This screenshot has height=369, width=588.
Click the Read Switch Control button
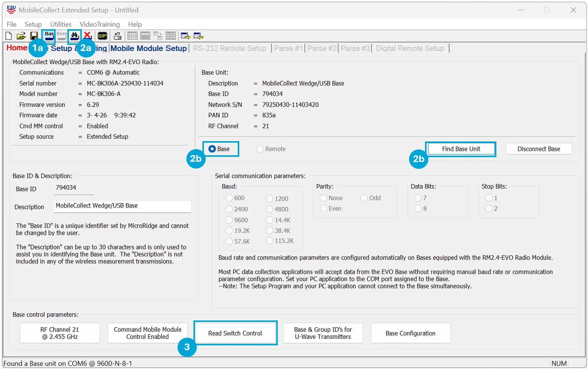tap(235, 333)
